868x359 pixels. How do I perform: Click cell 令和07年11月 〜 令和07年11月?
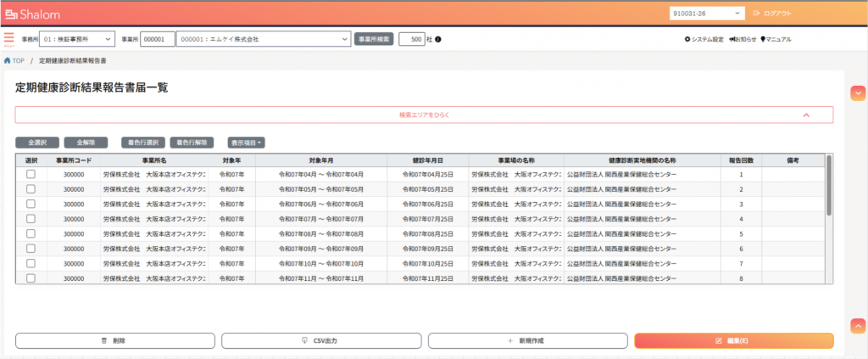click(x=321, y=278)
